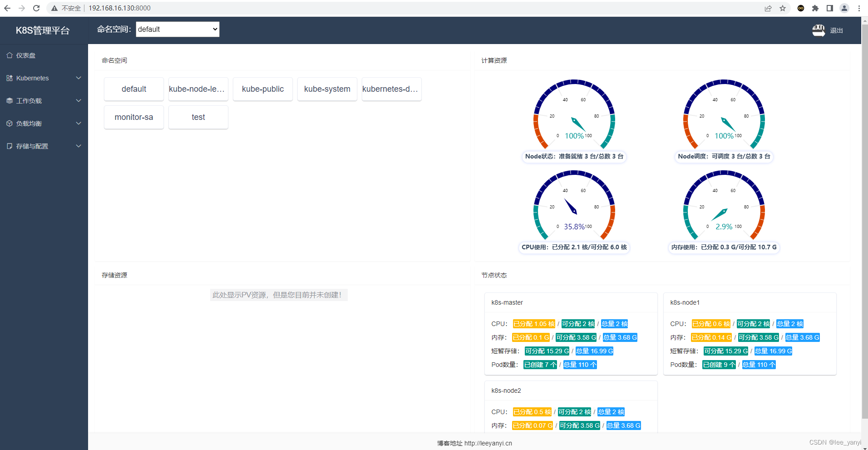This screenshot has width=868, height=450.
Task: Click the Kubernetes cube icon in sidebar
Action: pos(9,78)
